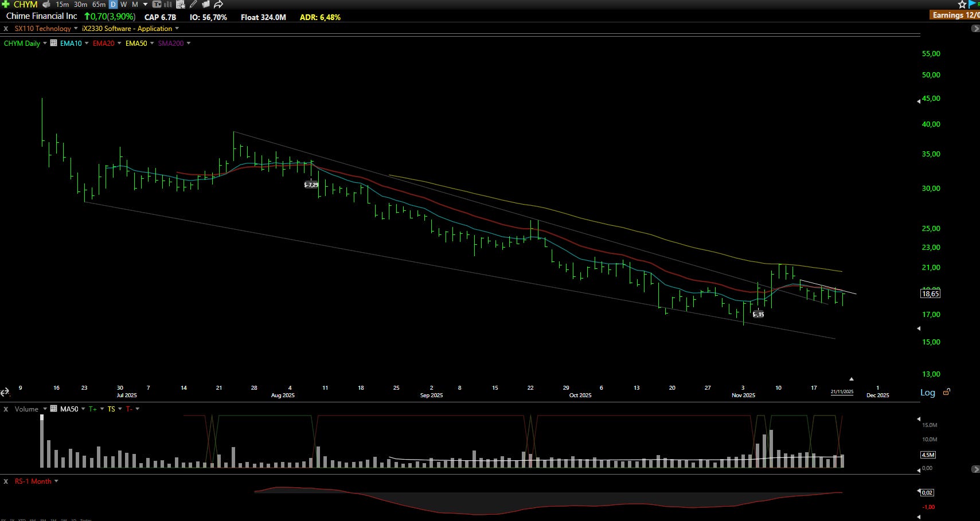Open the MA50 dropdown arrow
Screen dimensions: 980x521
(x=83, y=409)
